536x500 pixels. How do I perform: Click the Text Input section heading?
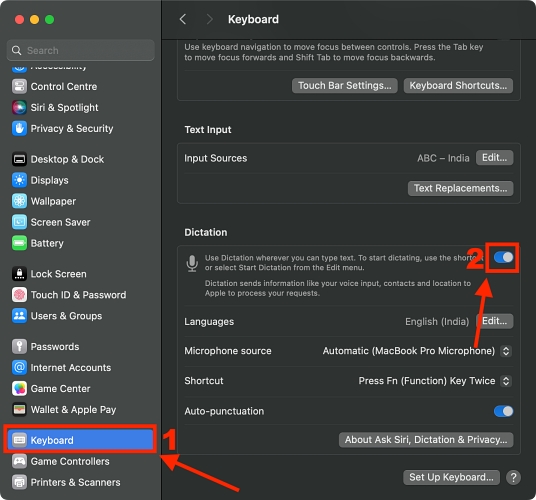point(208,130)
